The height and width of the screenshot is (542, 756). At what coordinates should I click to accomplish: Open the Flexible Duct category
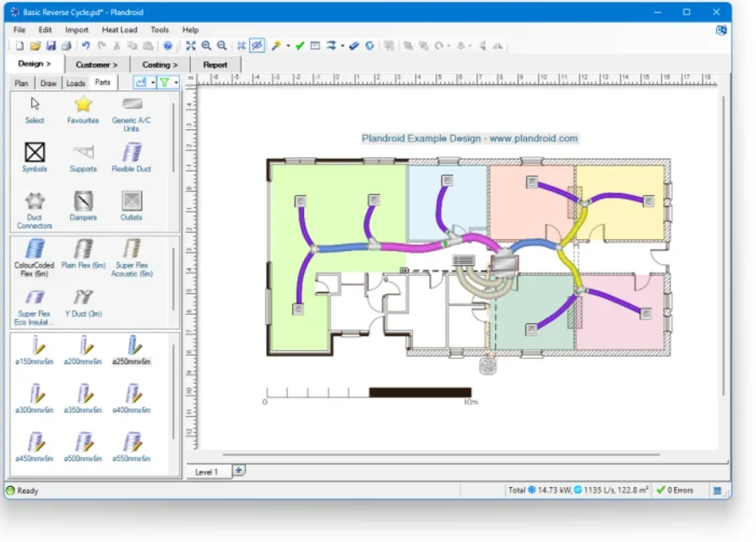(x=132, y=157)
